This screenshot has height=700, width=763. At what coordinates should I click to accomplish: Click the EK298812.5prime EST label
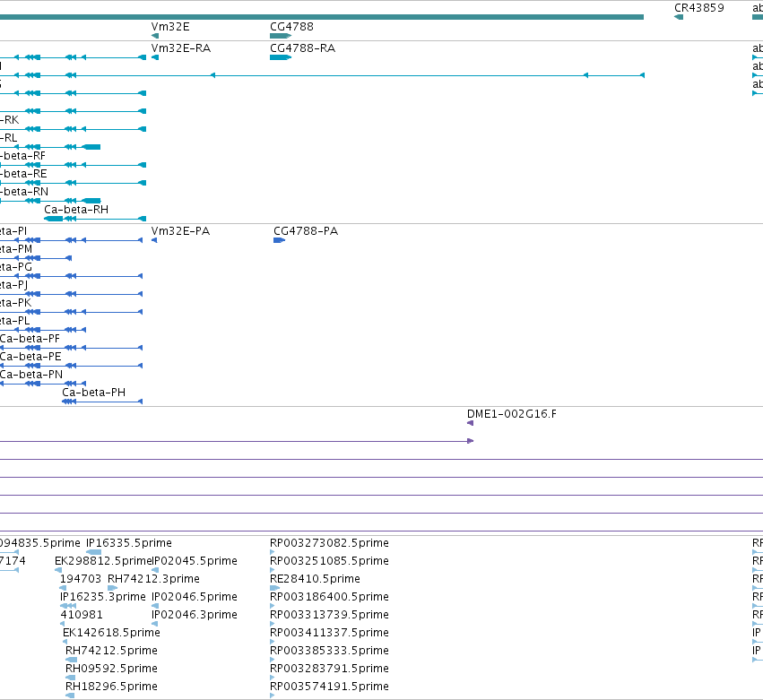(103, 561)
